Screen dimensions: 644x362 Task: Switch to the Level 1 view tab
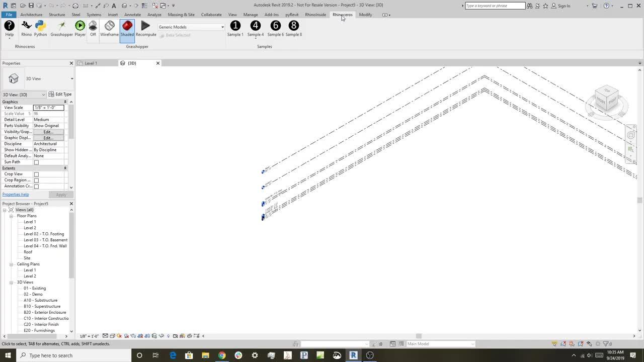91,63
